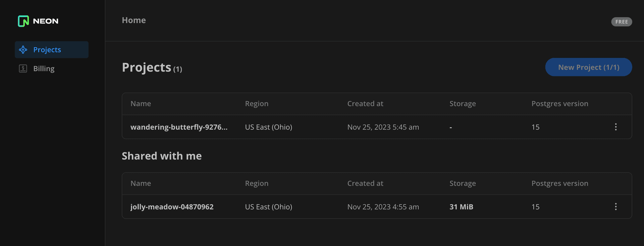Click Created at header in Projects table
This screenshot has width=644, height=246.
coord(365,104)
